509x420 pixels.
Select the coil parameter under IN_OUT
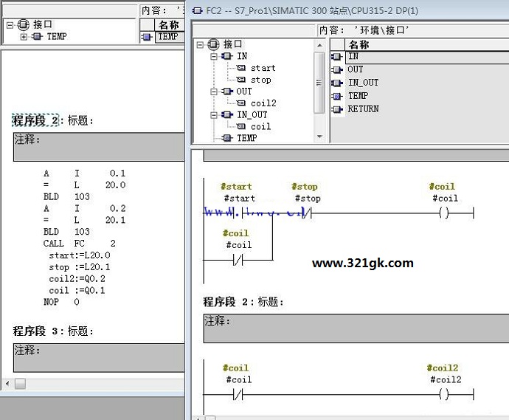260,127
